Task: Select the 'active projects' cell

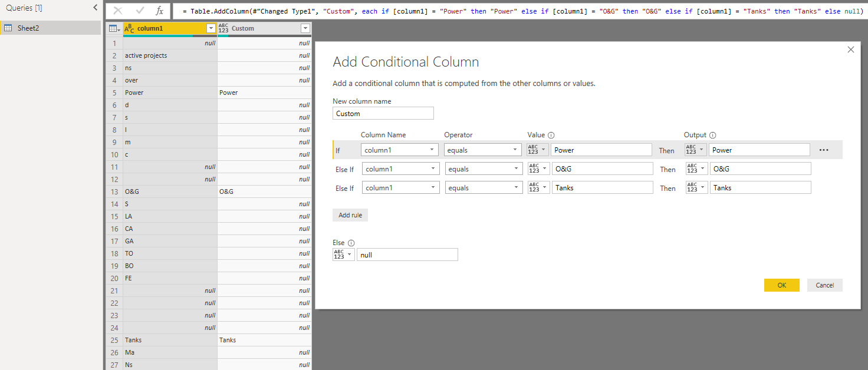Action: (170, 55)
